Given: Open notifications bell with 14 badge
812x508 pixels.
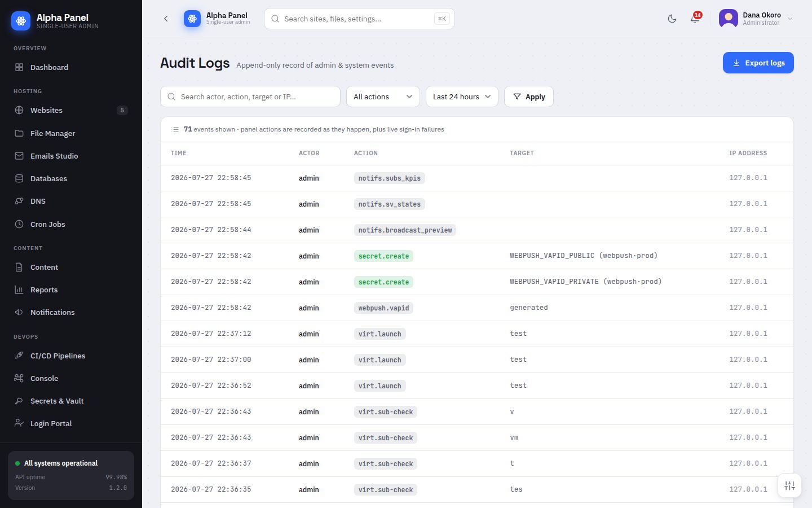Looking at the screenshot, I should [695, 19].
